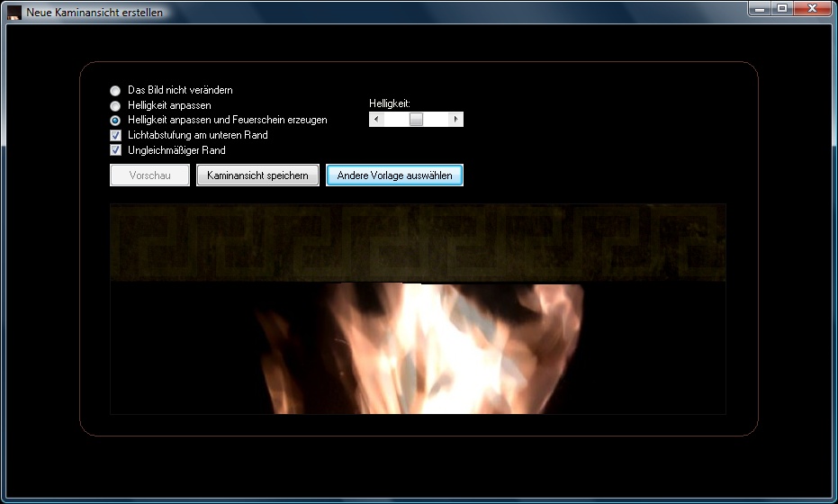Viewport: 838px width, 504px height.
Task: Maximize the Neue Kaminansicht erstellen window
Action: click(x=782, y=8)
